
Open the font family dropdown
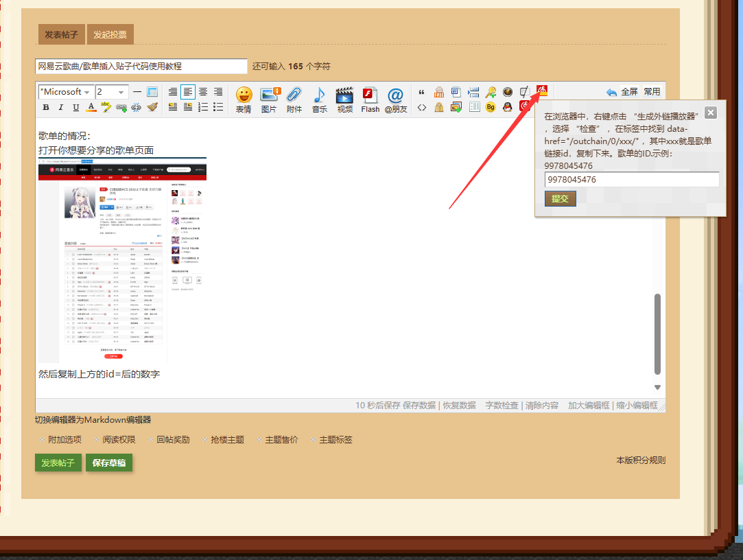pos(66,91)
